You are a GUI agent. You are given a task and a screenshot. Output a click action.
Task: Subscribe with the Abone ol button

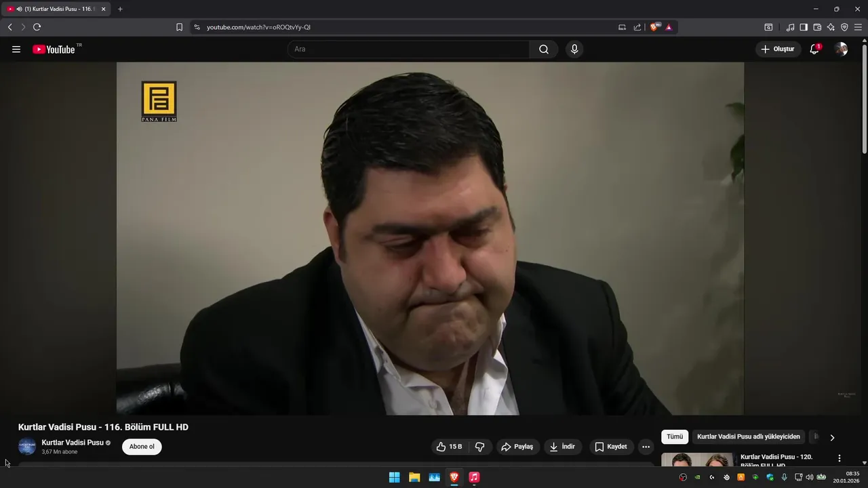[x=142, y=447]
